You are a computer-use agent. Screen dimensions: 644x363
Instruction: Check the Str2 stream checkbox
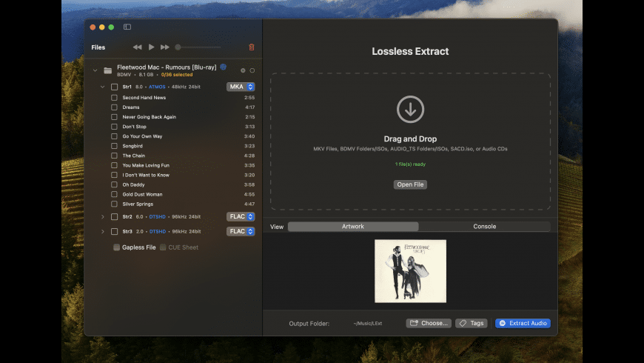point(114,216)
